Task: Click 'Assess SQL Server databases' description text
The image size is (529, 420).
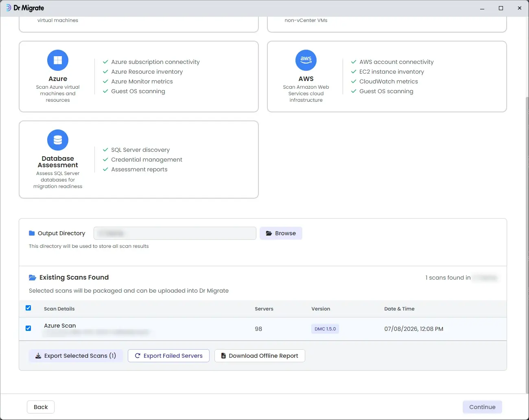Action: click(58, 180)
